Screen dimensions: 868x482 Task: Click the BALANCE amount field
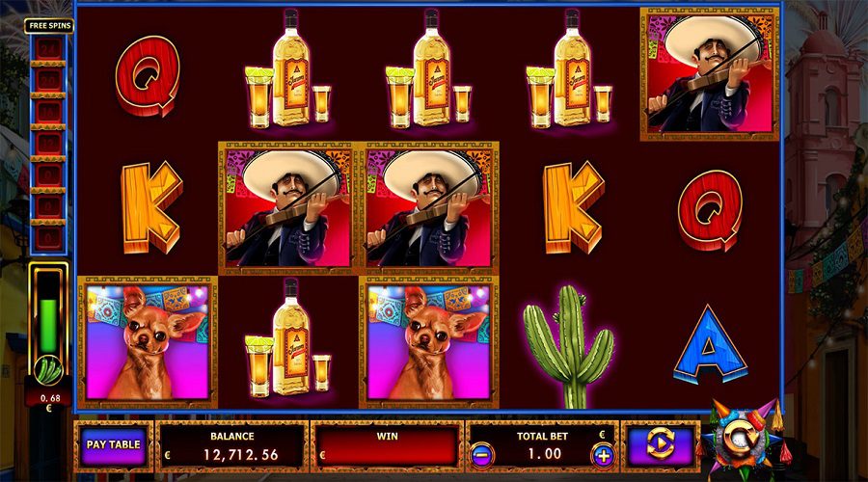coord(231,446)
